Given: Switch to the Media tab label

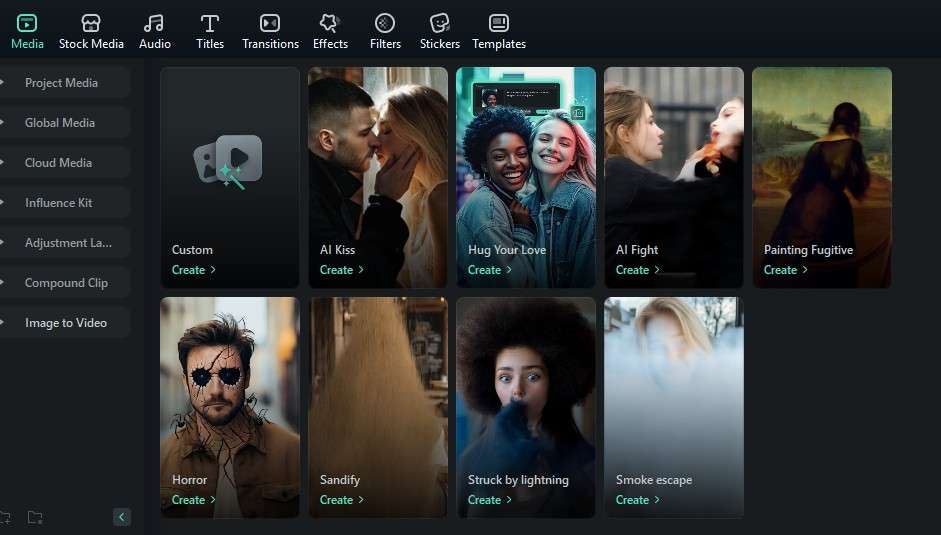Looking at the screenshot, I should [x=27, y=44].
